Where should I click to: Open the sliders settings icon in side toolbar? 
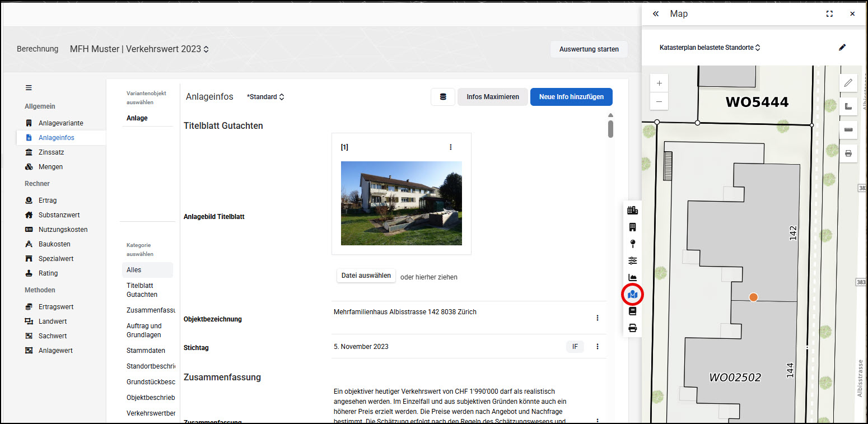click(633, 260)
